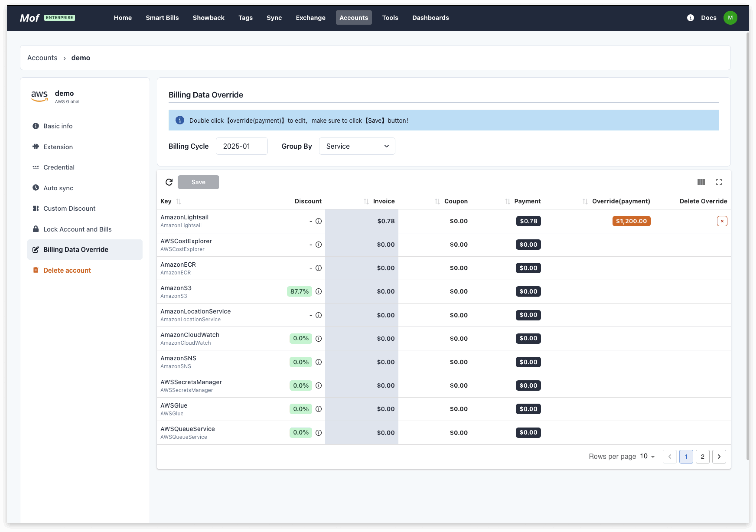Click the AmazonLightsail $0.78 payment badge
The image size is (756, 532).
point(528,221)
